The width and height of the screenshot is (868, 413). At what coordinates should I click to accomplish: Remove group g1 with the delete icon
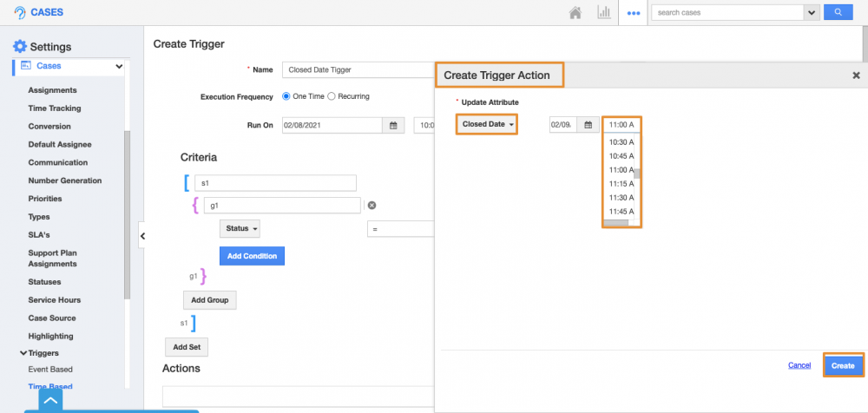coord(372,206)
